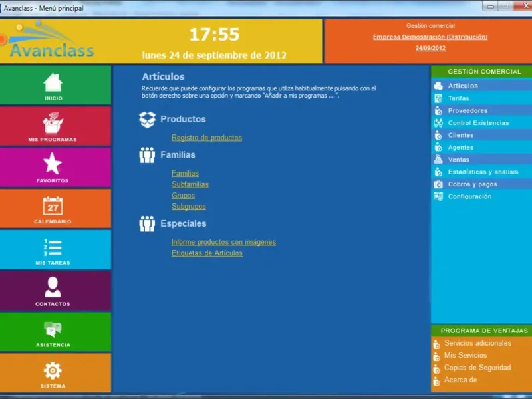Viewport: 532px width, 399px height.
Task: Open the Grupos link
Action: tap(183, 196)
